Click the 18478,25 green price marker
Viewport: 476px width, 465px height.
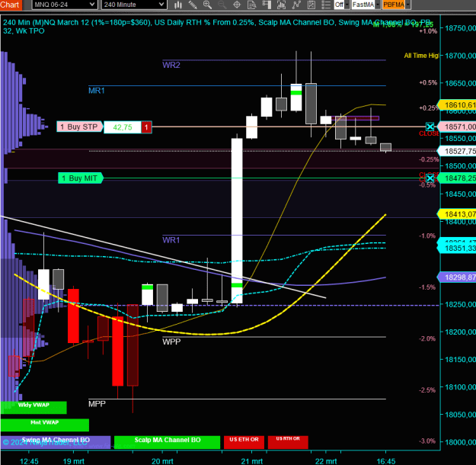(457, 178)
